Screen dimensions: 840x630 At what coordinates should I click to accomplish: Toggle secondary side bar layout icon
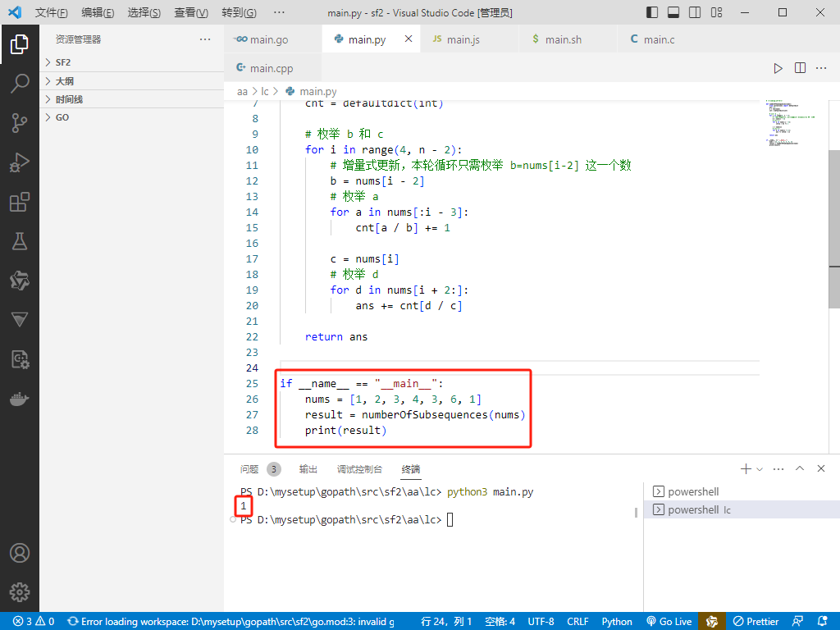(x=695, y=12)
